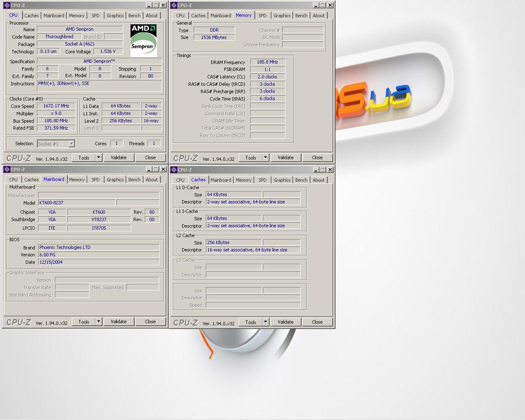Screen dimensions: 525x420
Task: Open the Tools dropdown arrow in the Memory window
Action: click(265, 157)
